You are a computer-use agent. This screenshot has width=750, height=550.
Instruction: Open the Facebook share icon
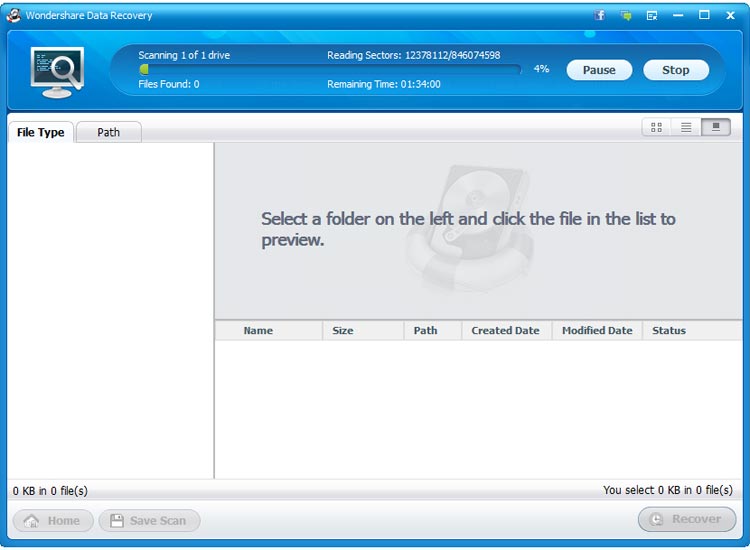click(x=600, y=15)
